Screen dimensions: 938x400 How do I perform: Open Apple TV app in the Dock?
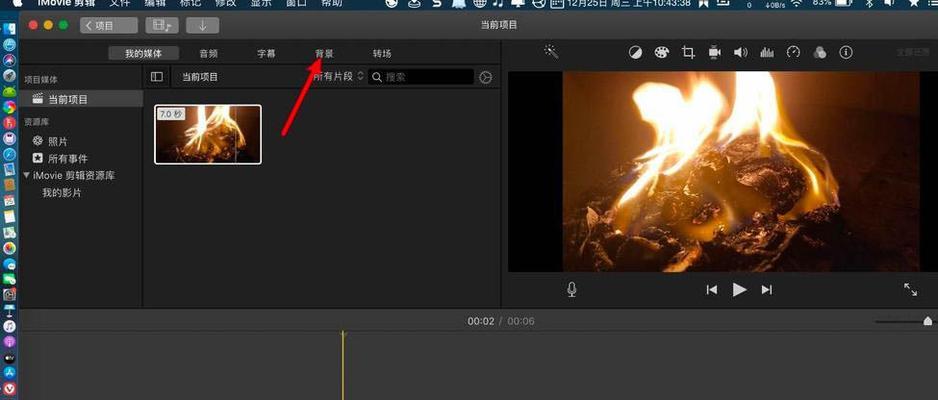(x=9, y=358)
